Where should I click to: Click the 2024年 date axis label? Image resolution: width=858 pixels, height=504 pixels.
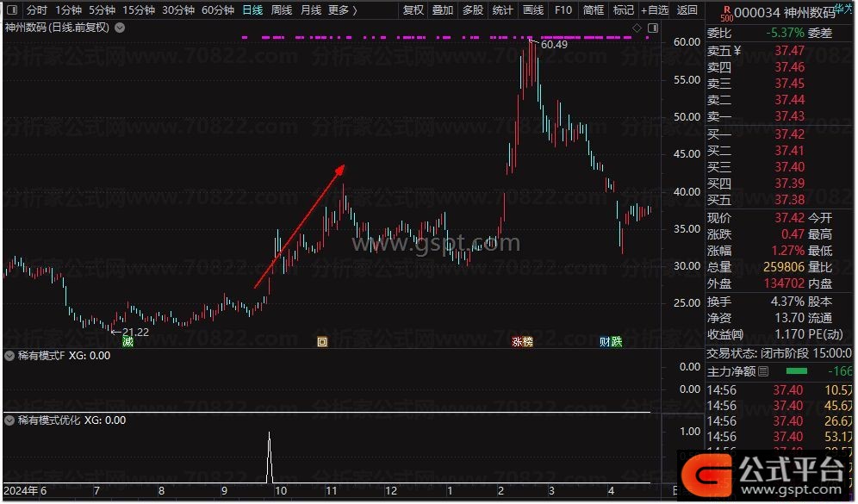[x=21, y=491]
